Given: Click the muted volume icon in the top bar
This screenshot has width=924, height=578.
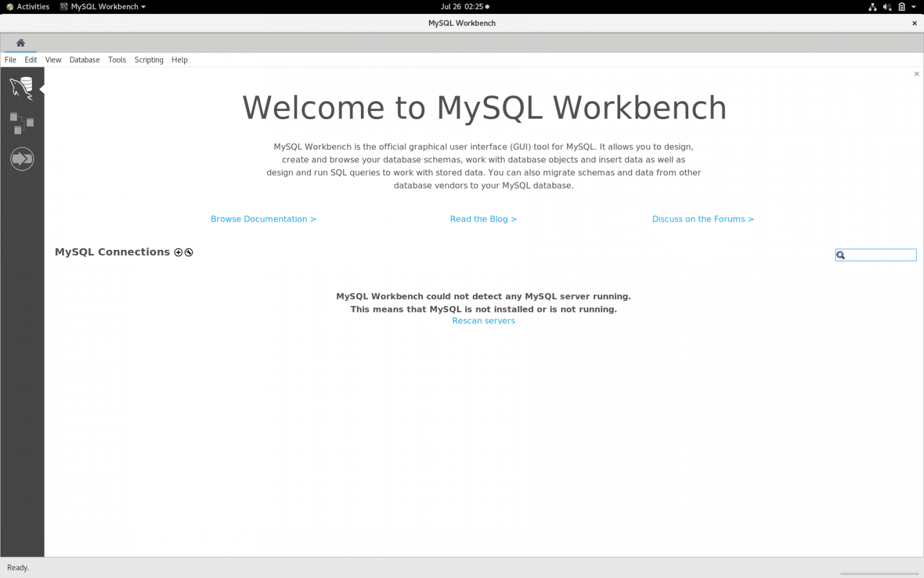Looking at the screenshot, I should pyautogui.click(x=887, y=7).
